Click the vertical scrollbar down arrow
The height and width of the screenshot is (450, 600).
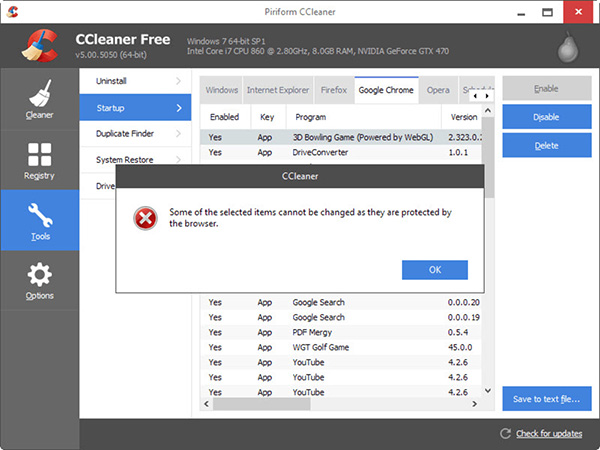point(488,391)
